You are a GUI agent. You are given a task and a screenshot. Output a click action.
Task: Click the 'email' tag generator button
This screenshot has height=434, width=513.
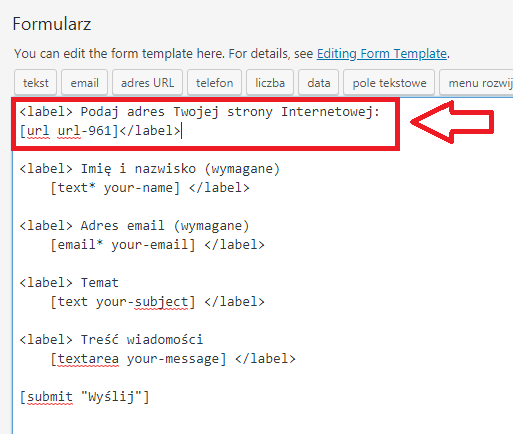[84, 83]
